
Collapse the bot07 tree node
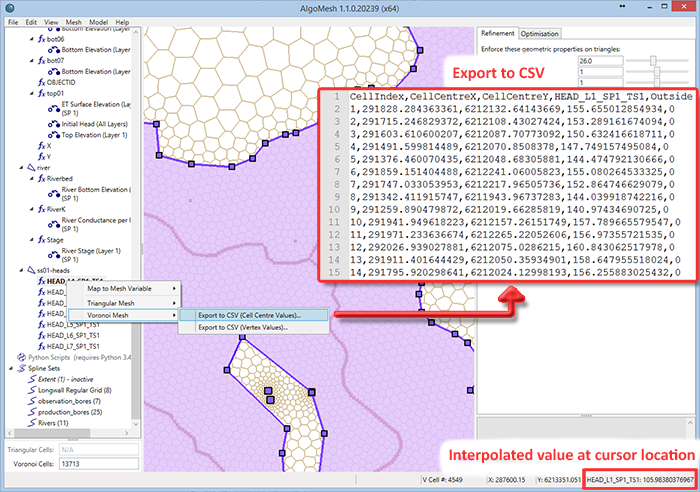click(x=32, y=60)
